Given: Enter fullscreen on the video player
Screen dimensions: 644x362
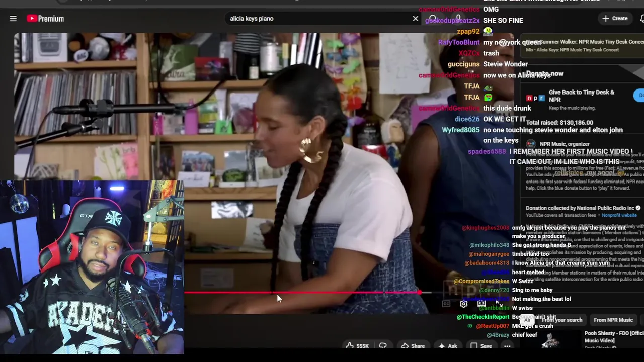Looking at the screenshot, I should pyautogui.click(x=499, y=304).
